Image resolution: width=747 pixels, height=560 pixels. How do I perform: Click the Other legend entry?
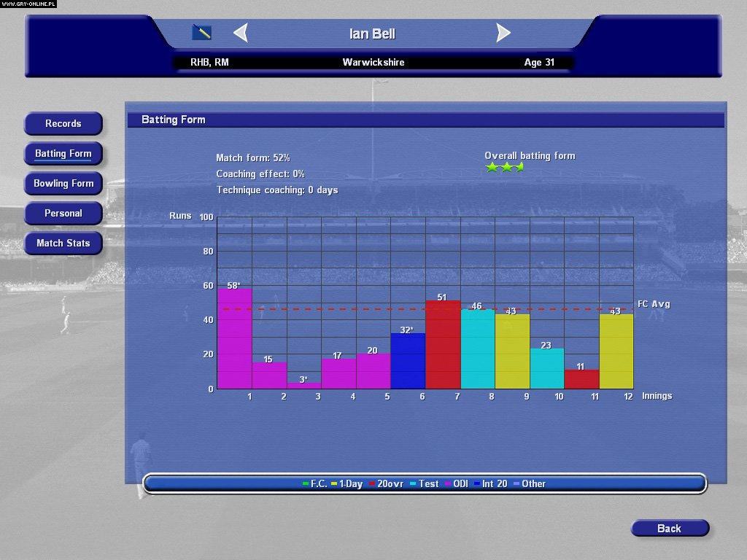(530, 484)
